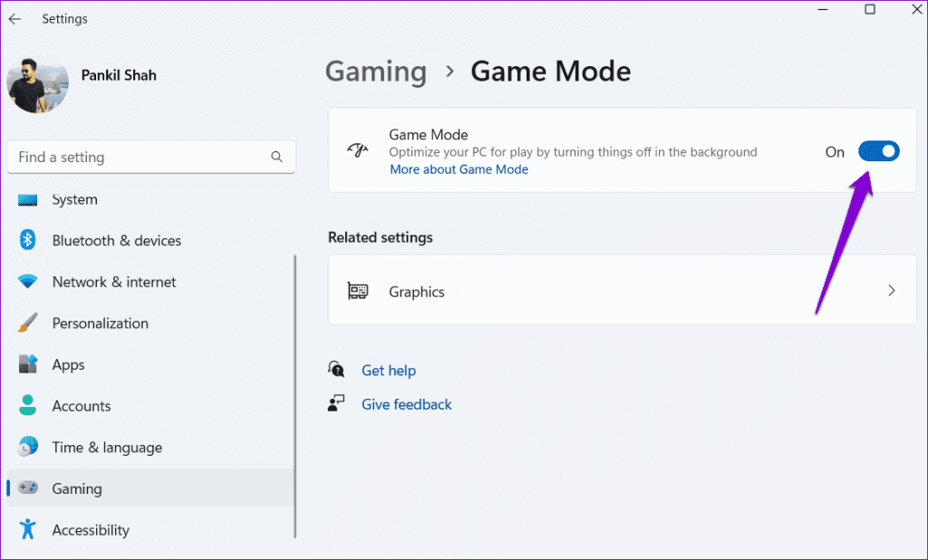Viewport: 928px width, 560px height.
Task: Click the search magnifier icon
Action: 277,158
